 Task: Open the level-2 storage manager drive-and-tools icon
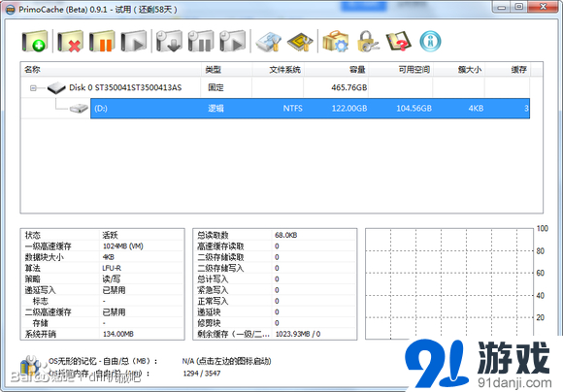click(268, 42)
